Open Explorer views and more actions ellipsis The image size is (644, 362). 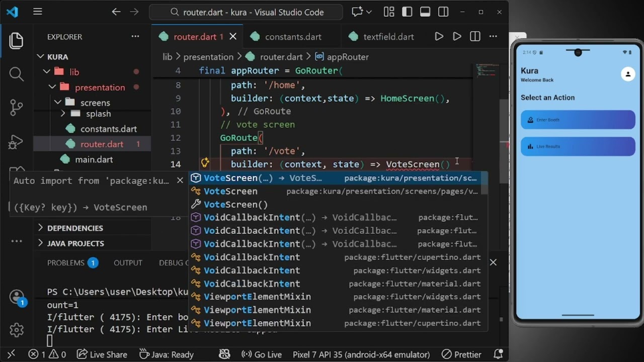coord(135,37)
